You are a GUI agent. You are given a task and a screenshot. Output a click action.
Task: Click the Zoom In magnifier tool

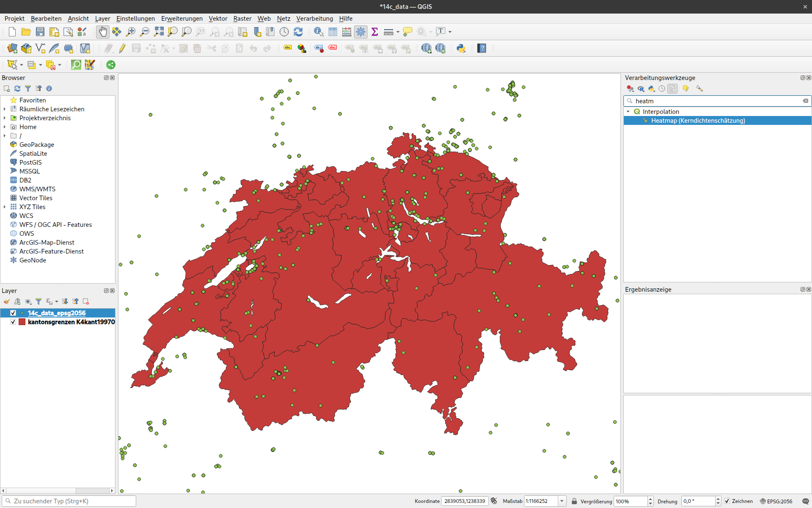coord(131,32)
